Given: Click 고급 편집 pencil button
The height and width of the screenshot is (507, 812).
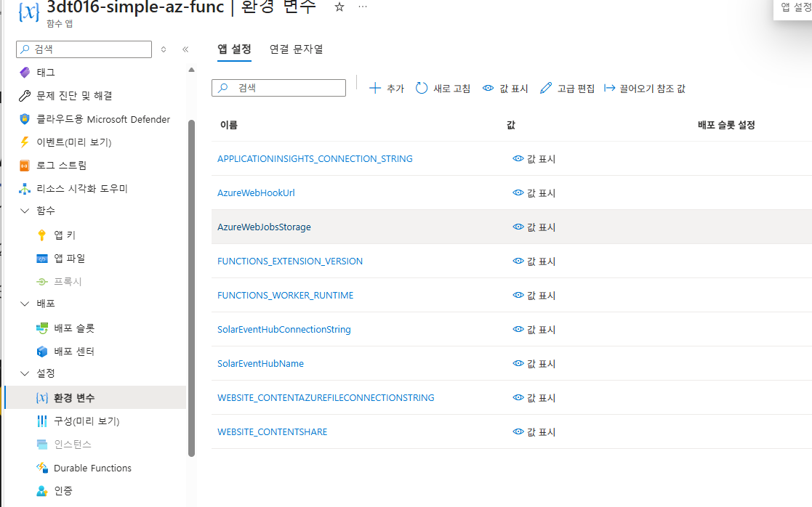Looking at the screenshot, I should (x=567, y=89).
